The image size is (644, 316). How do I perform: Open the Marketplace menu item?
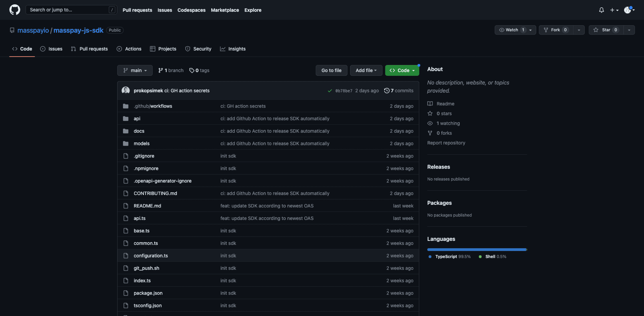click(x=225, y=10)
